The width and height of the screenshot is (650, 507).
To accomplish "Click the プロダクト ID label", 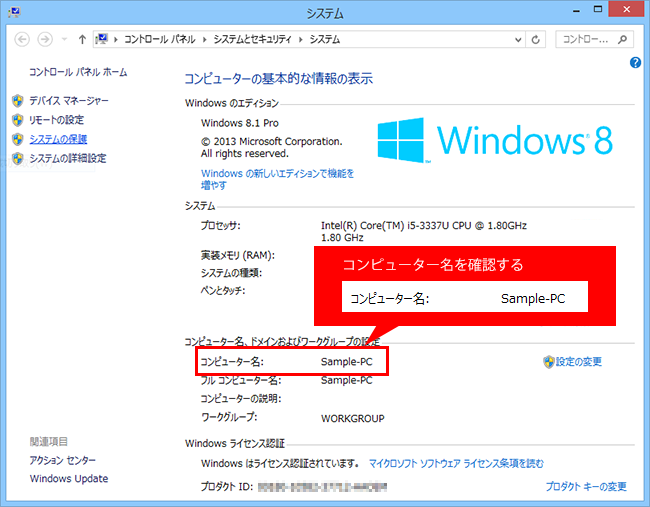I will pyautogui.click(x=227, y=487).
